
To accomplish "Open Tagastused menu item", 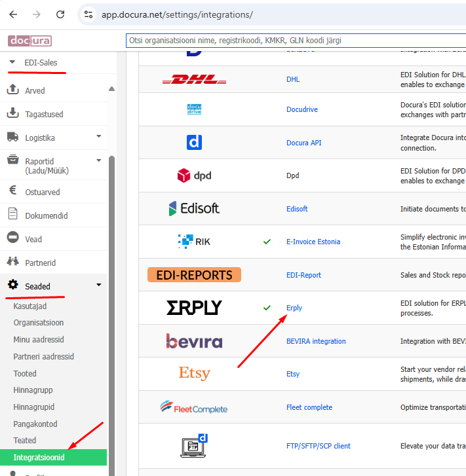I will pos(44,115).
